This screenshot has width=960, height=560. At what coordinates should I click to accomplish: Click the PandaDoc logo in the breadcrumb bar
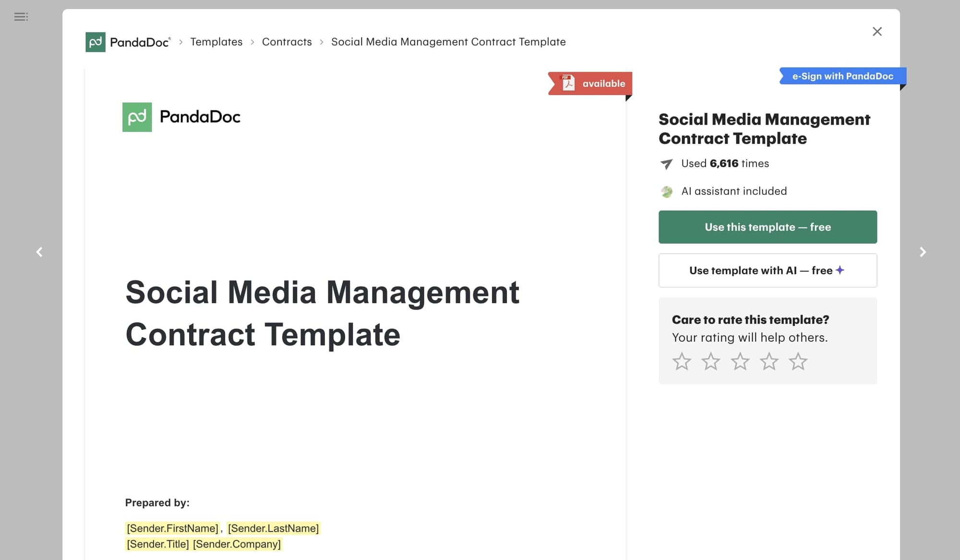127,42
